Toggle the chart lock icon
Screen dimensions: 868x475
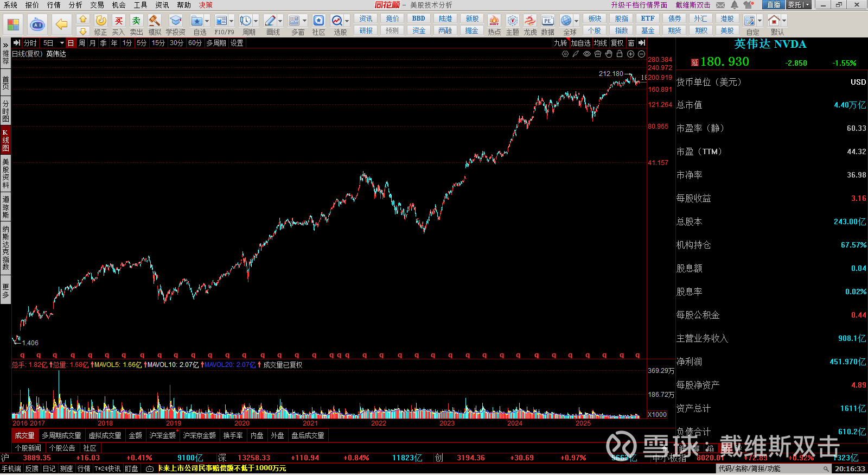620,54
